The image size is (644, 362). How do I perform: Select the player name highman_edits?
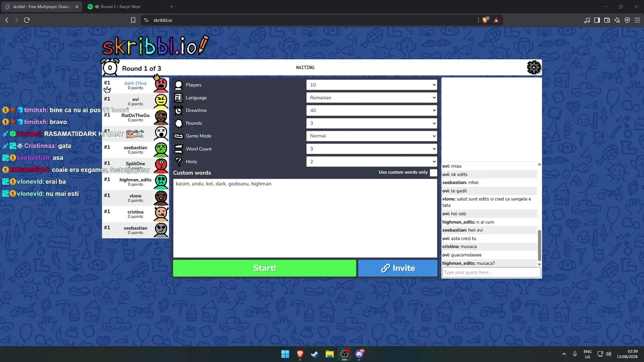(135, 179)
